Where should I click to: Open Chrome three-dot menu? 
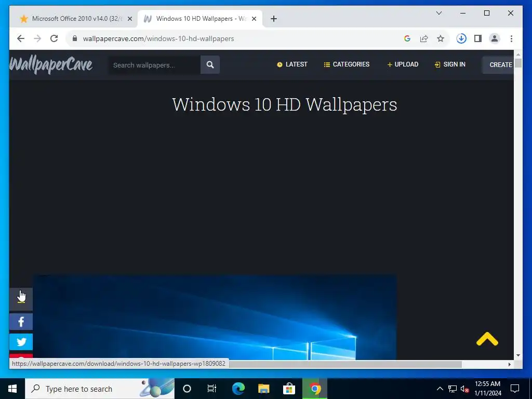(511, 38)
